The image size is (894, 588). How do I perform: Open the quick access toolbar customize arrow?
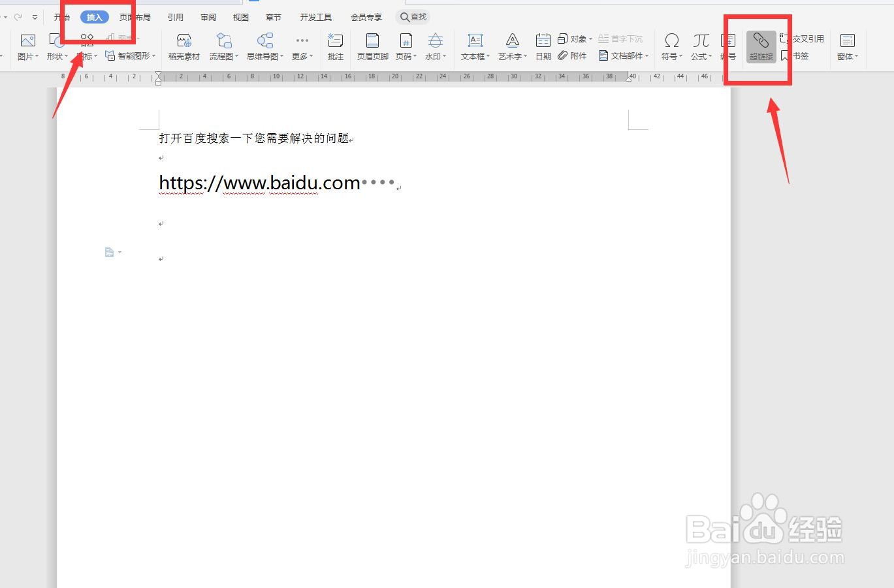coord(35,18)
